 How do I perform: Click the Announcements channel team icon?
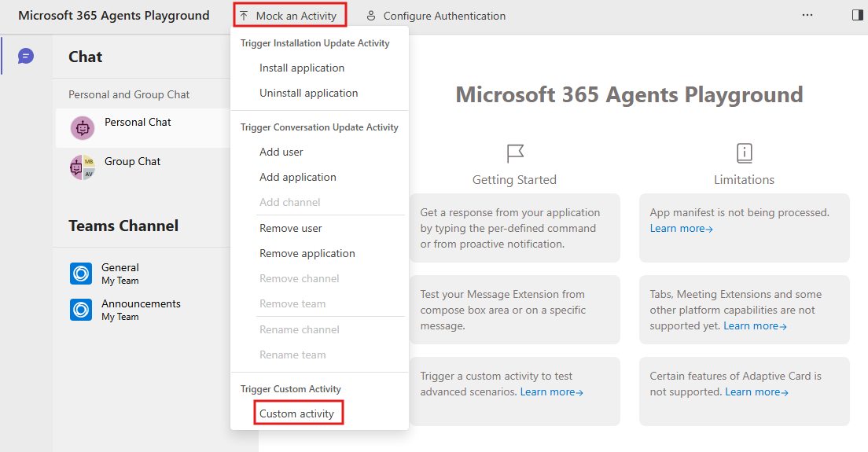pos(81,310)
